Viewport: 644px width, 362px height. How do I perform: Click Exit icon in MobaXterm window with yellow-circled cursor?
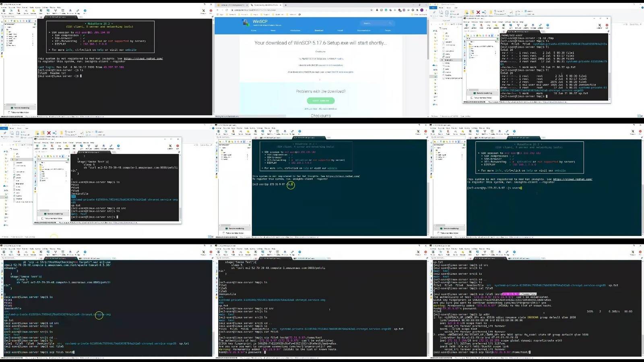coord(425,132)
